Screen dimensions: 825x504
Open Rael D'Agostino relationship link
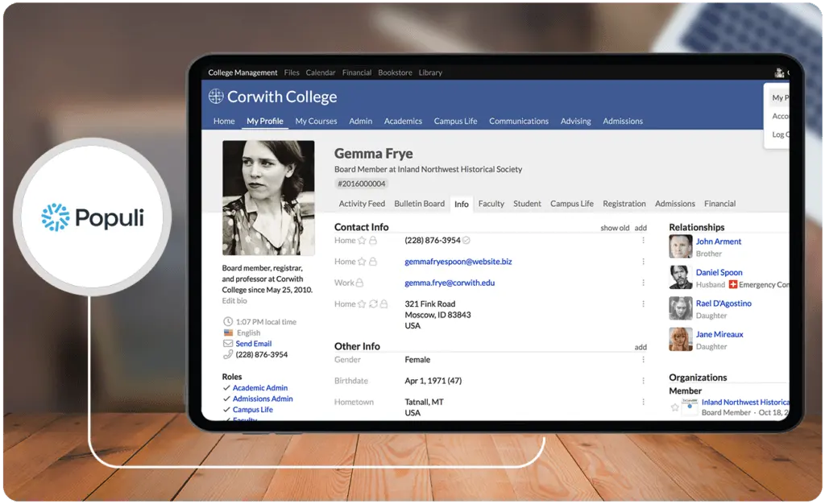click(723, 304)
